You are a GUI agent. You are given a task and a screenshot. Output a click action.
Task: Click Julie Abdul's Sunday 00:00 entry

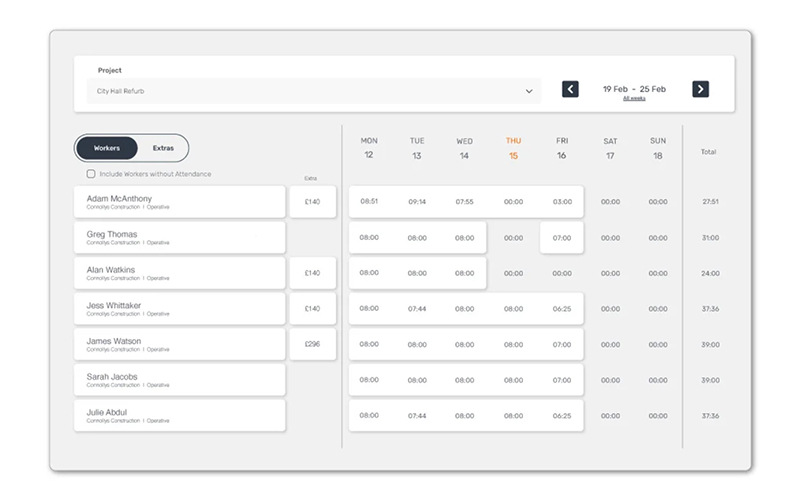(x=658, y=416)
